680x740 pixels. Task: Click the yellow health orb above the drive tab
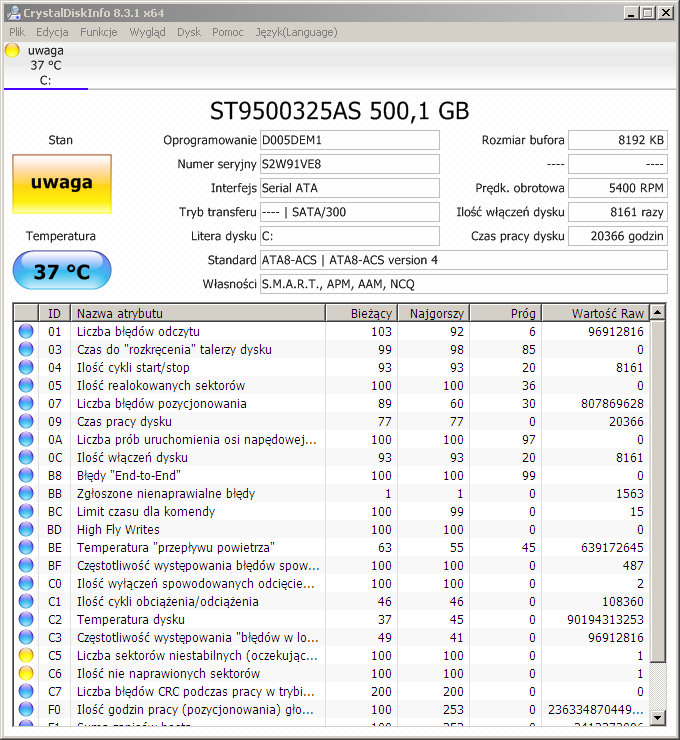[12, 50]
